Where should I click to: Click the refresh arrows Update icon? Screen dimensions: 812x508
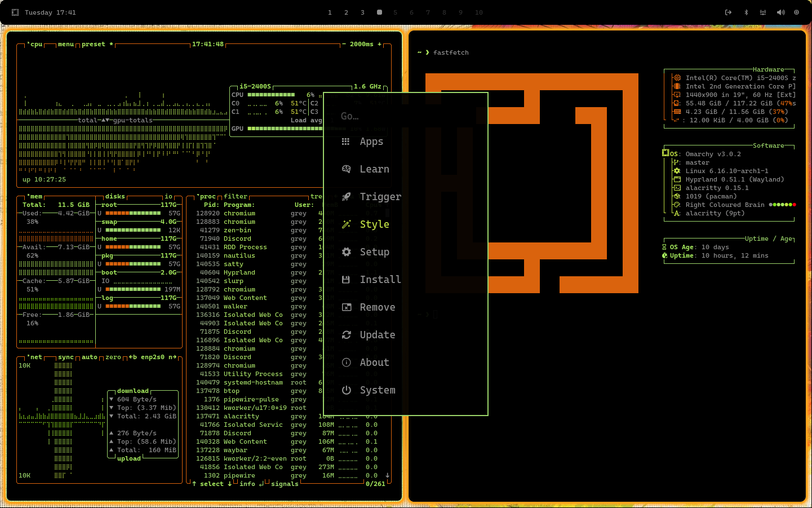point(346,335)
